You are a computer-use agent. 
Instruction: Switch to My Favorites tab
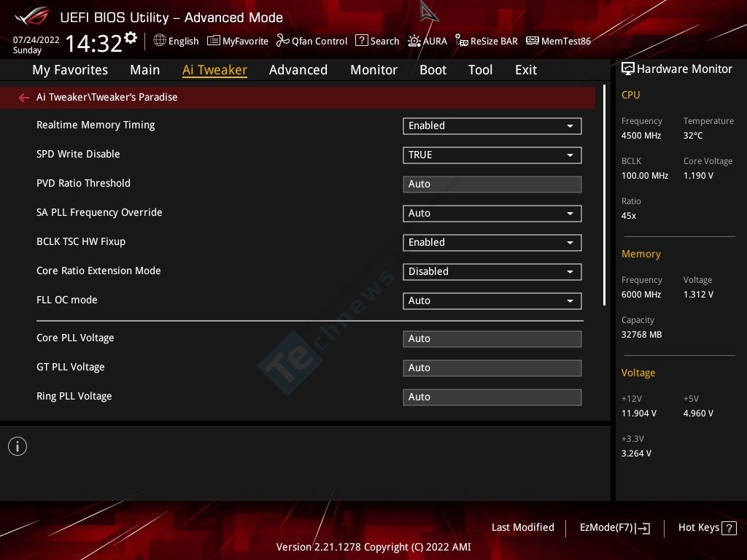[70, 70]
